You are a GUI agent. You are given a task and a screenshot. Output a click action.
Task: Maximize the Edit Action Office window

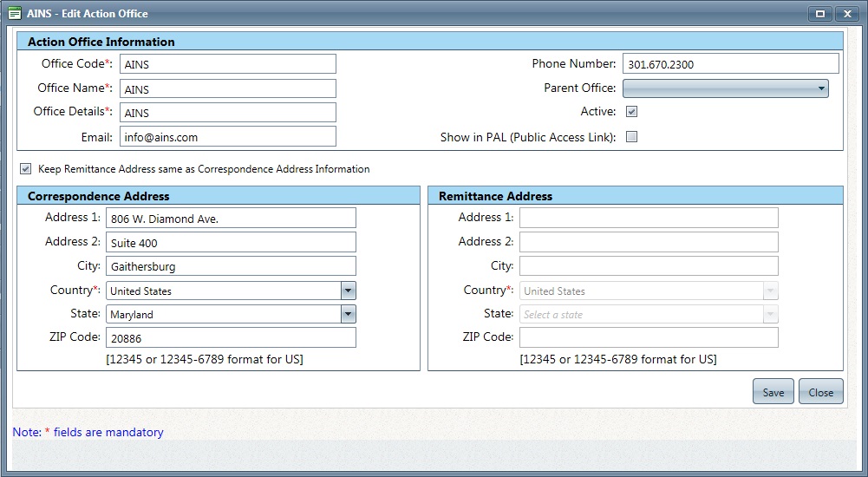[x=819, y=14]
